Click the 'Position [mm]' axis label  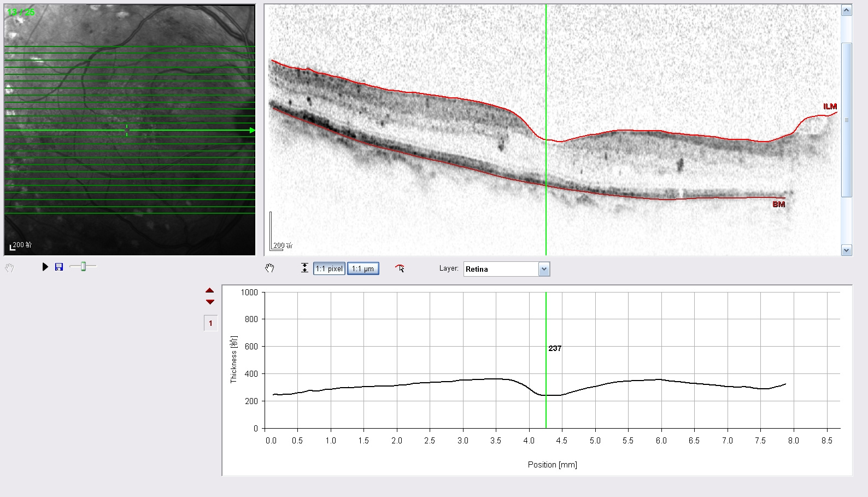[552, 465]
